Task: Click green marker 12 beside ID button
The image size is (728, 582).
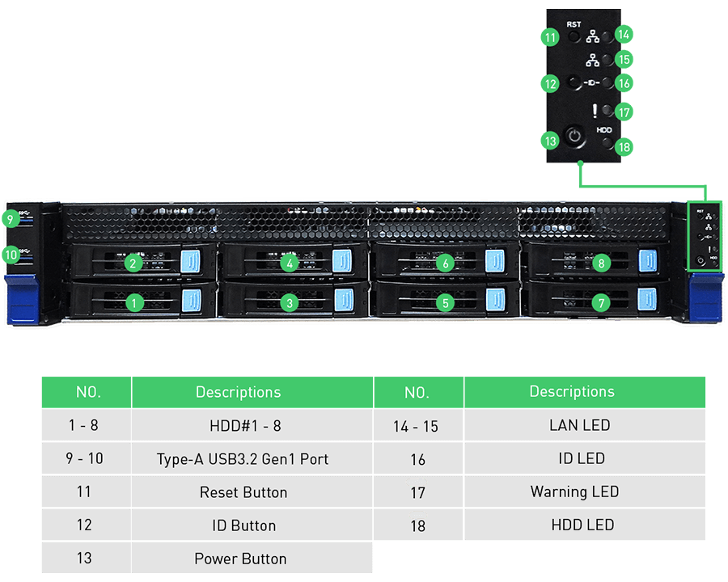Action: 551,83
